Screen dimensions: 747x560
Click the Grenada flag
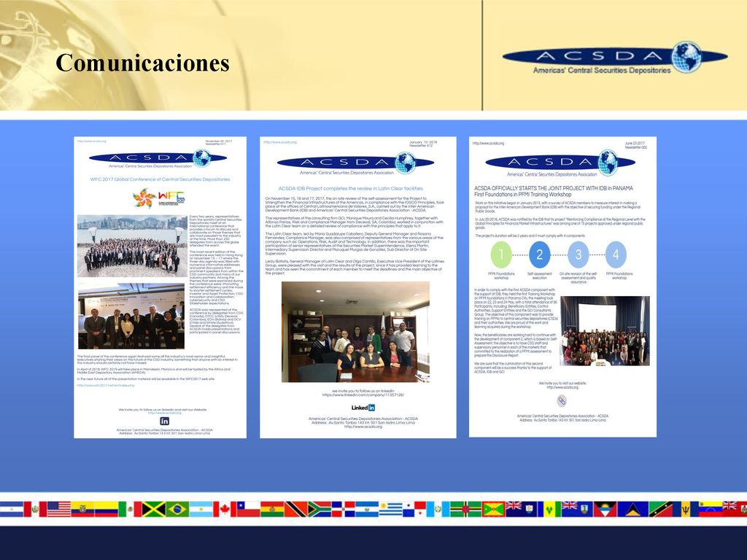tap(494, 509)
